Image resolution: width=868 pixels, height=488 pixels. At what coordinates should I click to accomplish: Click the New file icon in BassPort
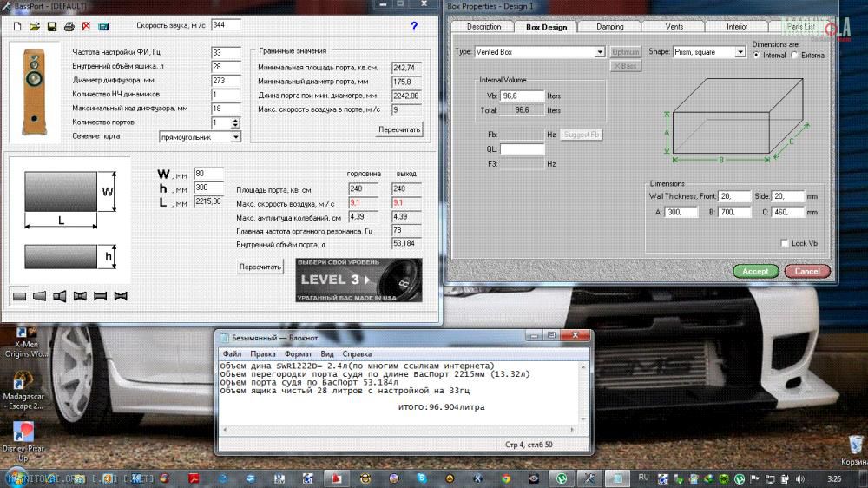17,27
